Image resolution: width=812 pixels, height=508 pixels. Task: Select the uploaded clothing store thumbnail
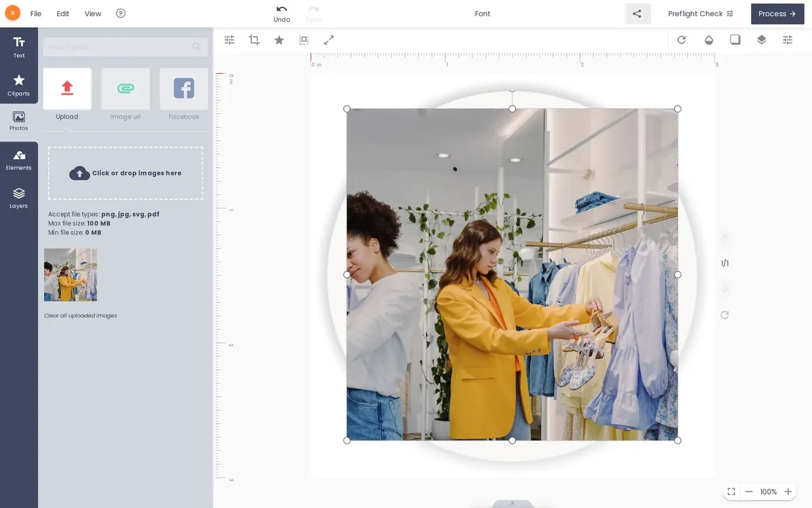point(70,274)
